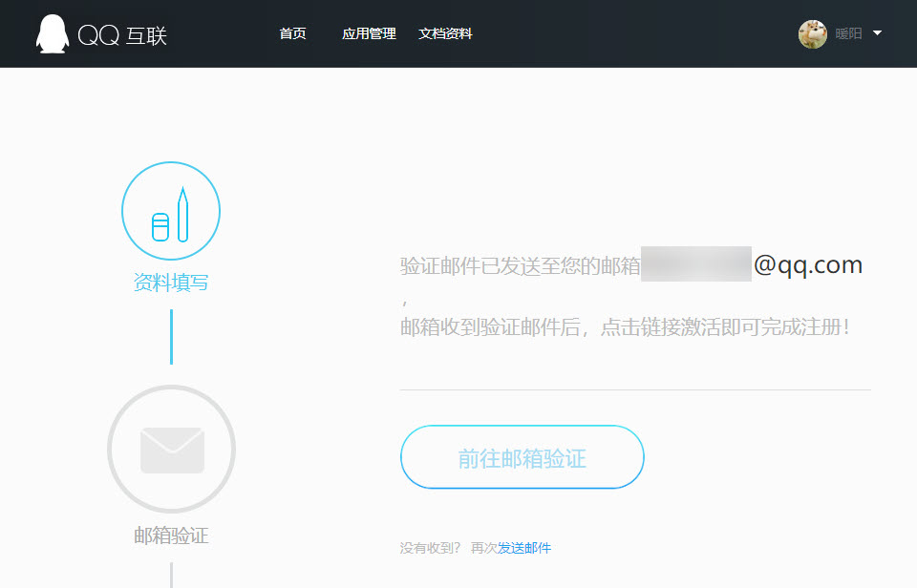This screenshot has height=588, width=917.
Task: Click the gray email verification step circle
Action: pyautogui.click(x=171, y=449)
